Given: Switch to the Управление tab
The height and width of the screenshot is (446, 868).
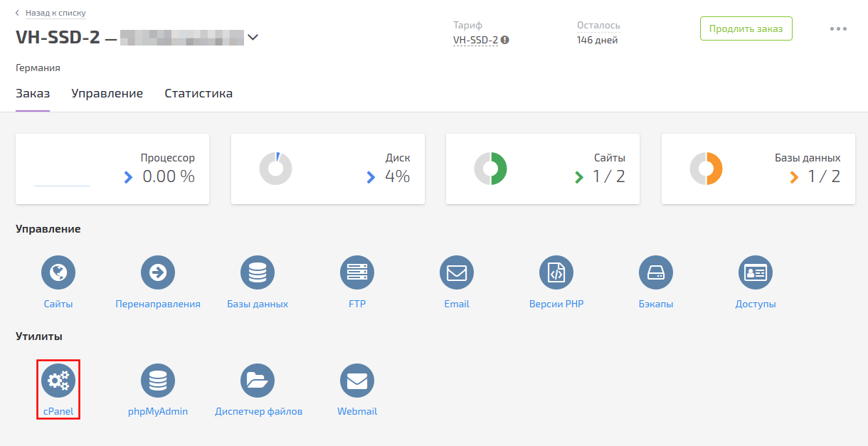Looking at the screenshot, I should [x=107, y=94].
